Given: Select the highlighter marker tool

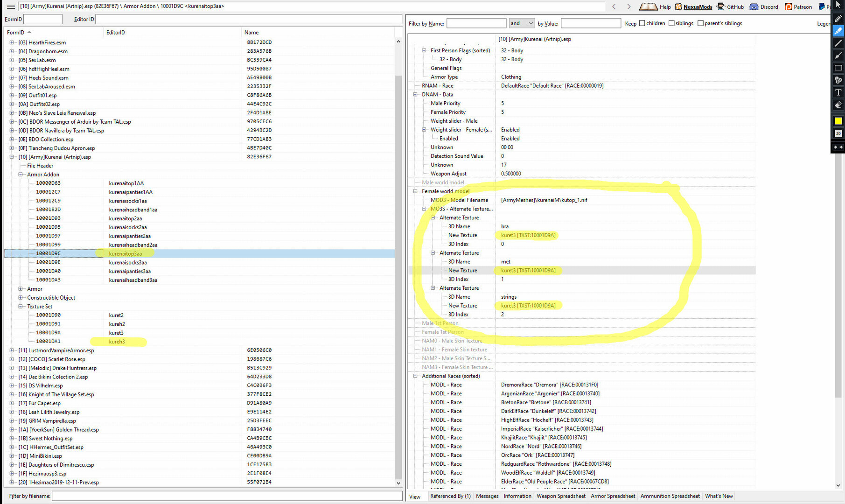Looking at the screenshot, I should pos(838,31).
